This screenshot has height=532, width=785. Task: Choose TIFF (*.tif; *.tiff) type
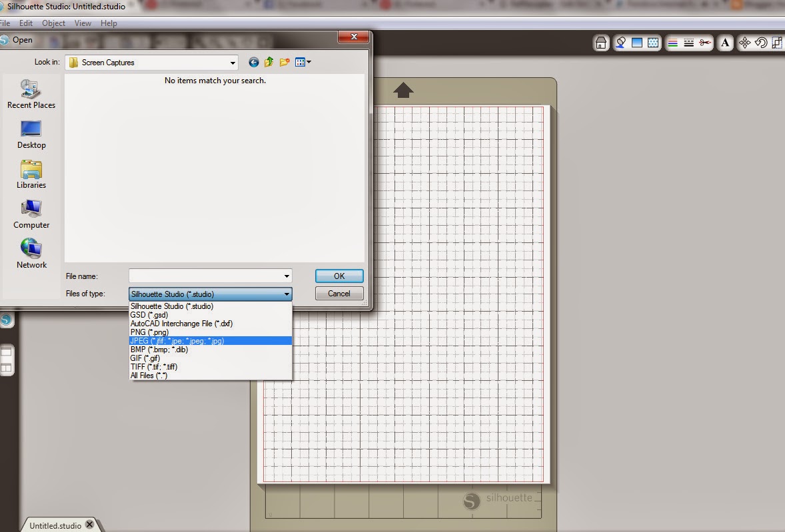click(x=211, y=367)
